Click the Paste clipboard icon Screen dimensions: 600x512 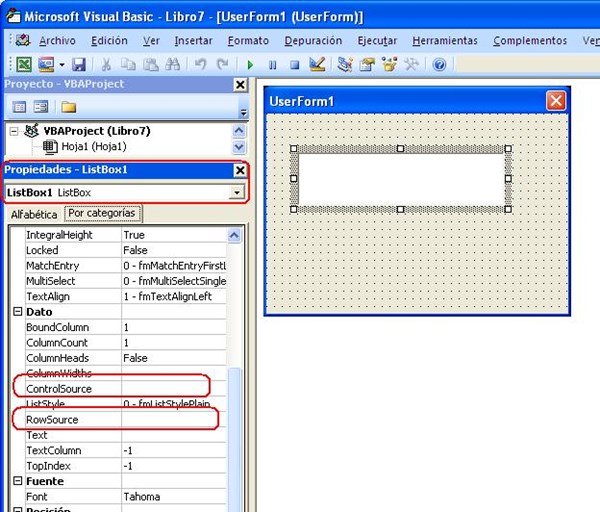pos(150,64)
